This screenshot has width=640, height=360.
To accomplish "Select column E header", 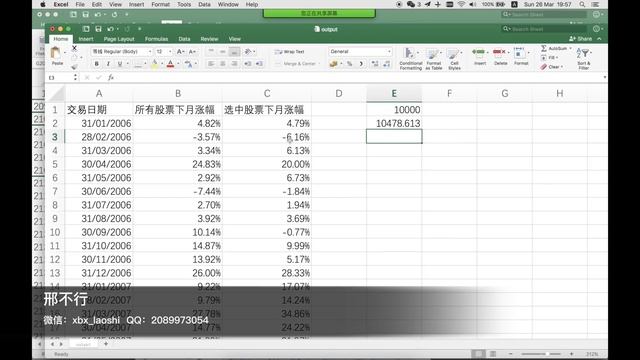I will click(394, 93).
